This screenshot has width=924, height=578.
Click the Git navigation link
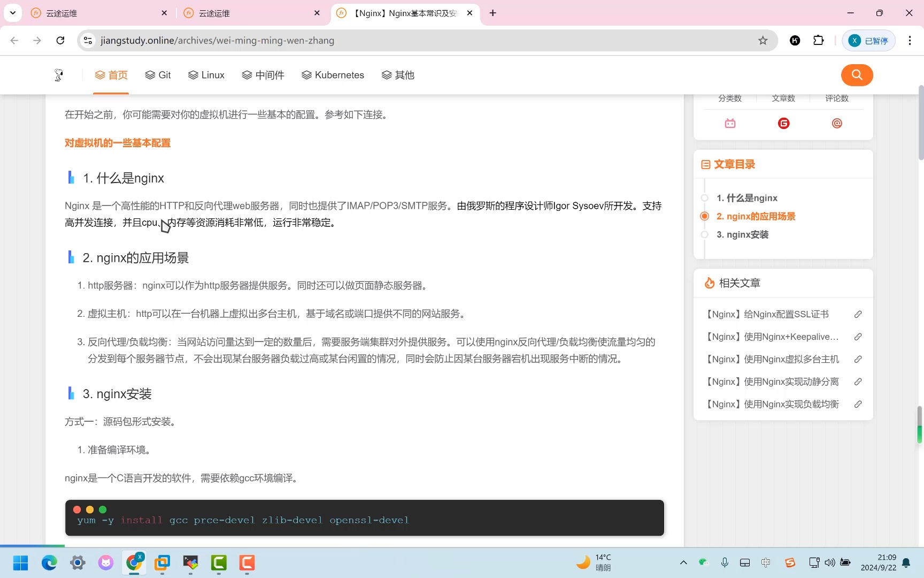coord(158,75)
